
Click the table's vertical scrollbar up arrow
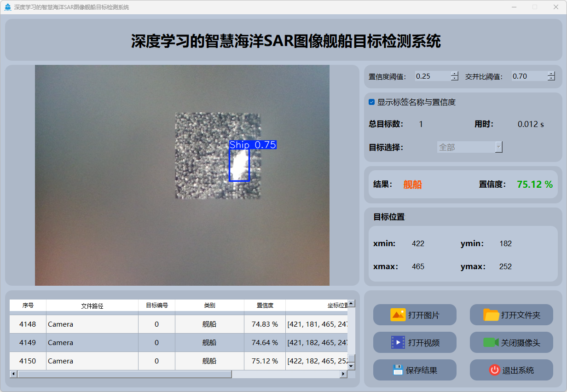click(351, 304)
